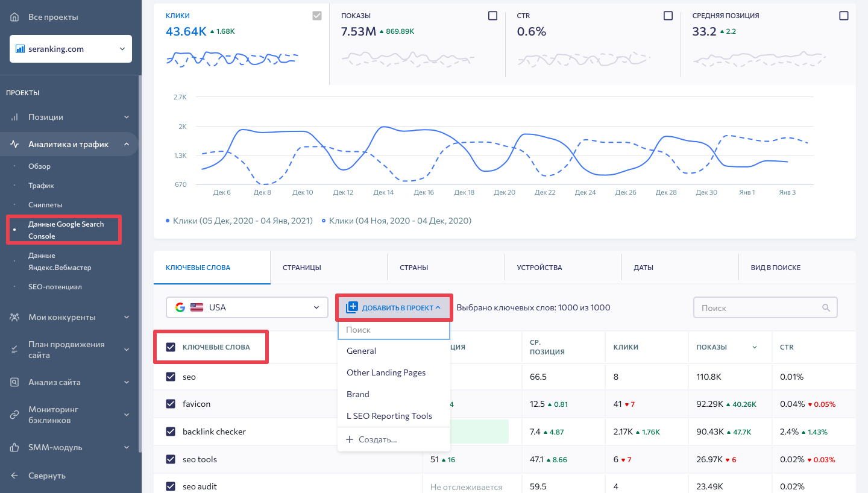
Task: Switch to the Страны tab
Action: click(x=446, y=268)
